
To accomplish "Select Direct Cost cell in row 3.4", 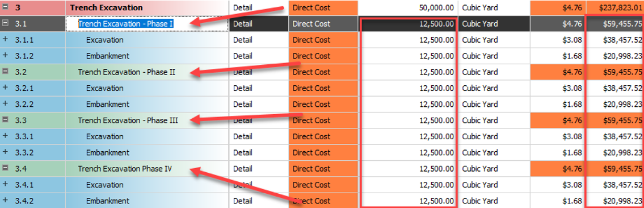I will point(323,169).
